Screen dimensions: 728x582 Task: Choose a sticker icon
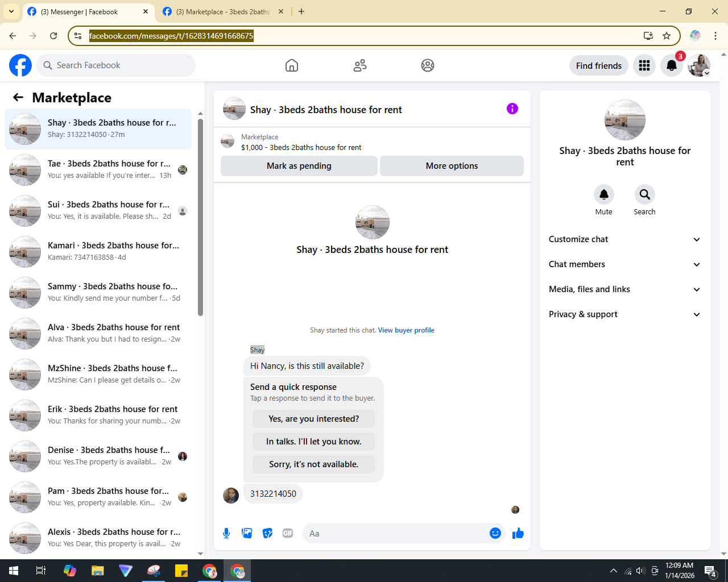coord(267,533)
